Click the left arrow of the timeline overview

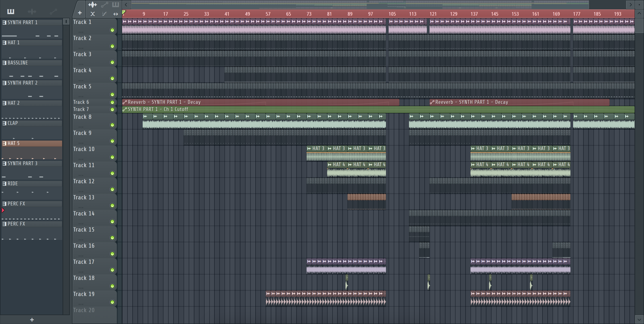click(126, 4)
